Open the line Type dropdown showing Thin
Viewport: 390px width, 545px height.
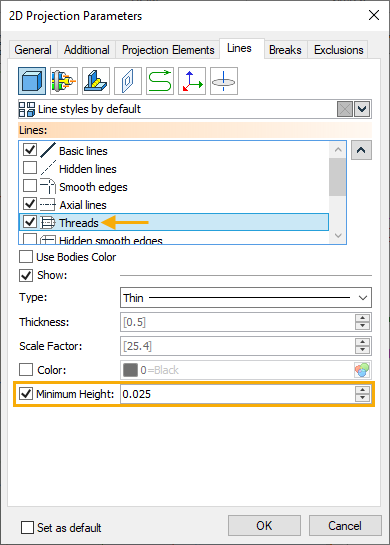(x=246, y=298)
